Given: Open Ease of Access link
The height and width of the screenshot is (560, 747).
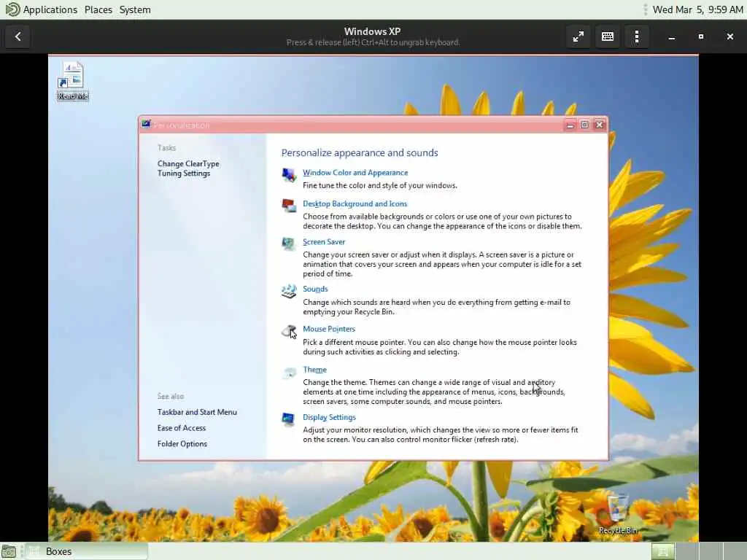Looking at the screenshot, I should pyautogui.click(x=182, y=428).
